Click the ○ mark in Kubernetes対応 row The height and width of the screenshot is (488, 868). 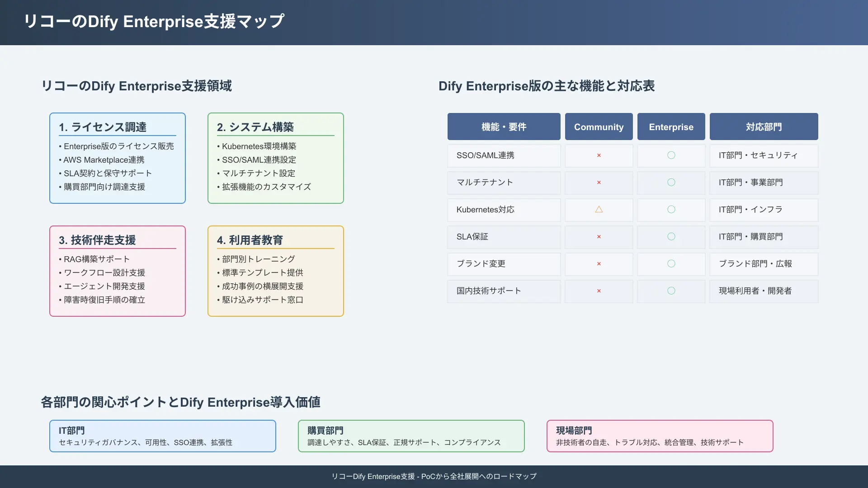671,210
